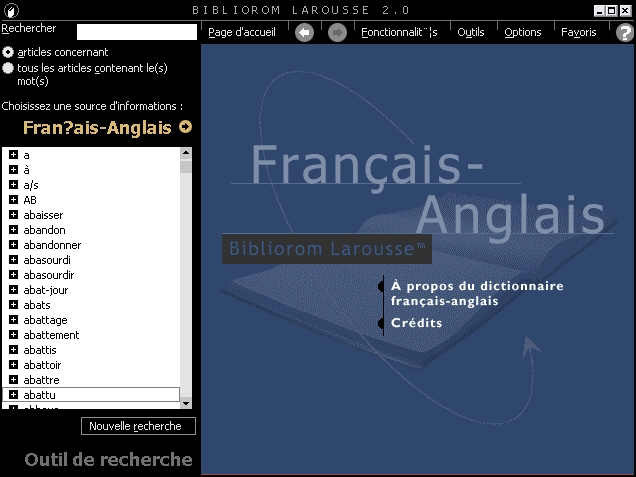Screen dimensions: 636x477
Task: Select the word 'abattu' in list
Action: click(x=39, y=395)
